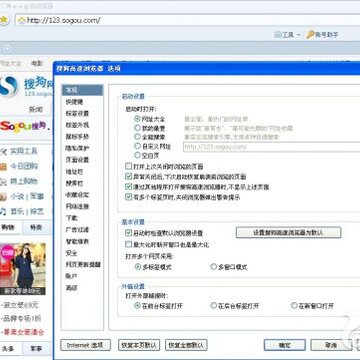Select the 全能搜索 startup radio option

click(137, 137)
